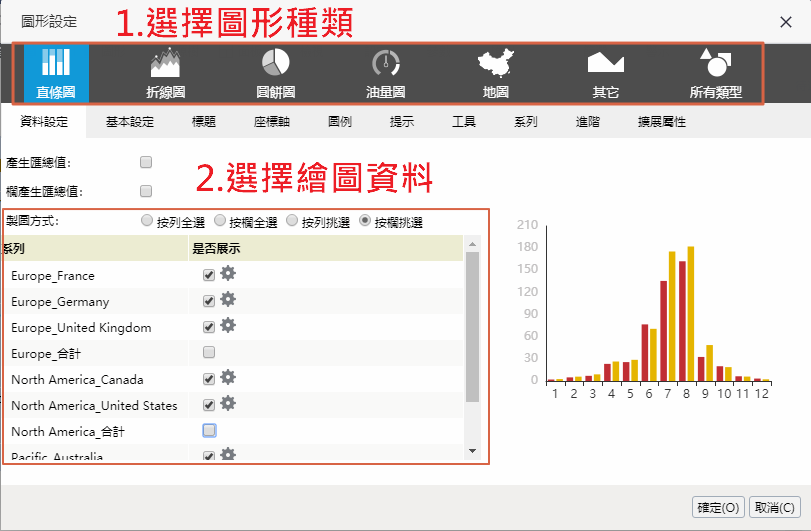Click gear icon for North America_Canada
Viewport: 811px width, 531px height.
point(228,377)
